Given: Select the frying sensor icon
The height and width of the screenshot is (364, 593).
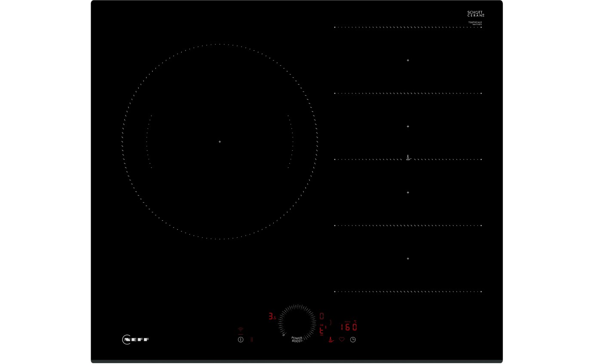Looking at the screenshot, I should coord(330,340).
